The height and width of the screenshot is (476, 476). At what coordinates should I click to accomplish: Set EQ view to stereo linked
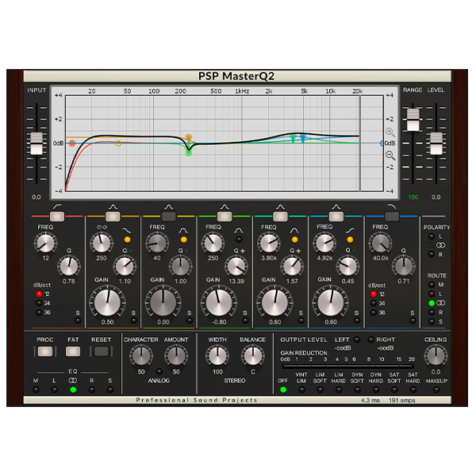(x=73, y=390)
